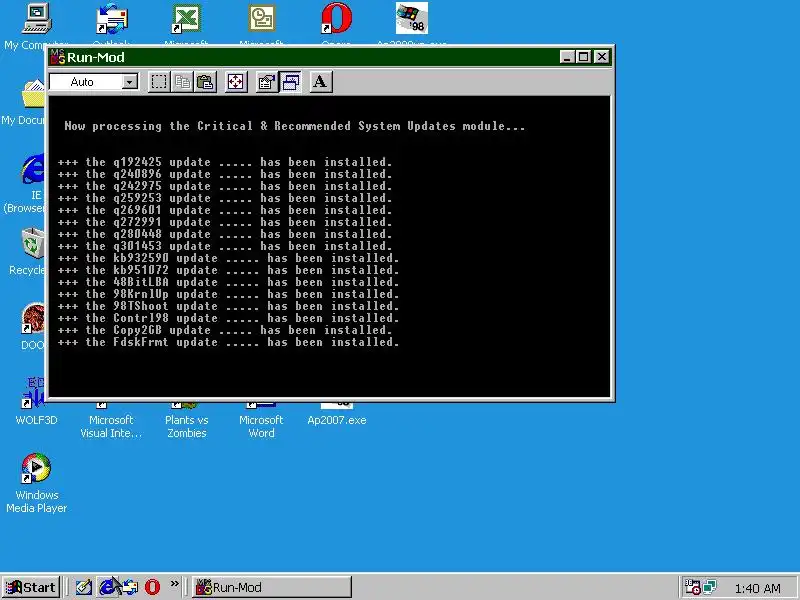Click the Run-Mod title bar text

click(96, 57)
